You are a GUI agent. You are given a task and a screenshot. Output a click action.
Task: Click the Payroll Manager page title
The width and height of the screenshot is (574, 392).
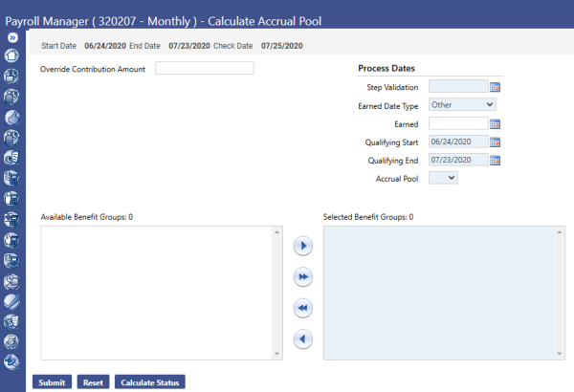pyautogui.click(x=164, y=21)
